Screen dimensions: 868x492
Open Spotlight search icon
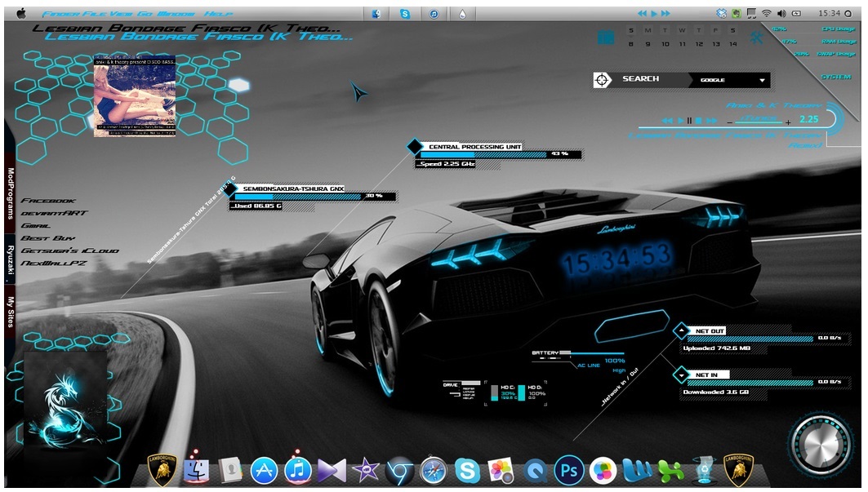pos(848,14)
